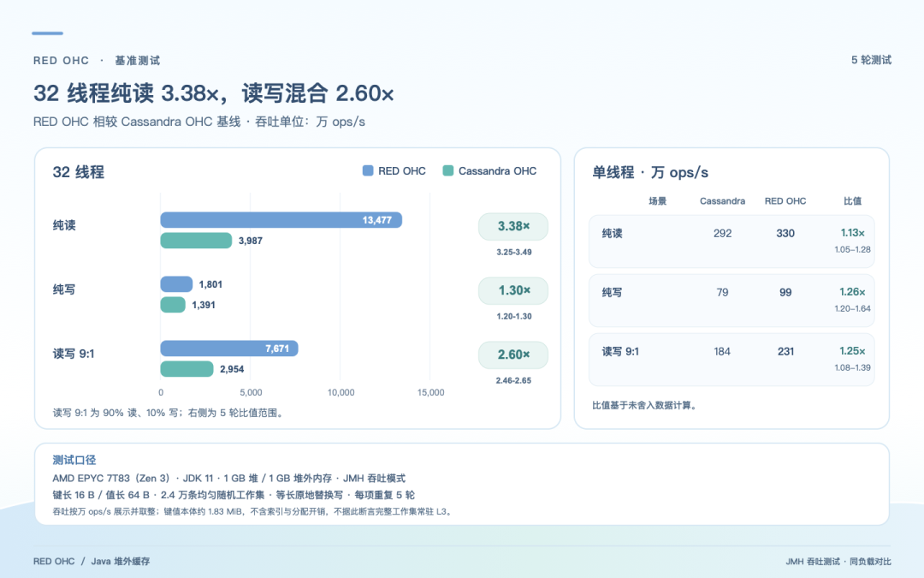Select the blue bar labeled 13,477
The height and width of the screenshot is (578, 924).
point(281,220)
